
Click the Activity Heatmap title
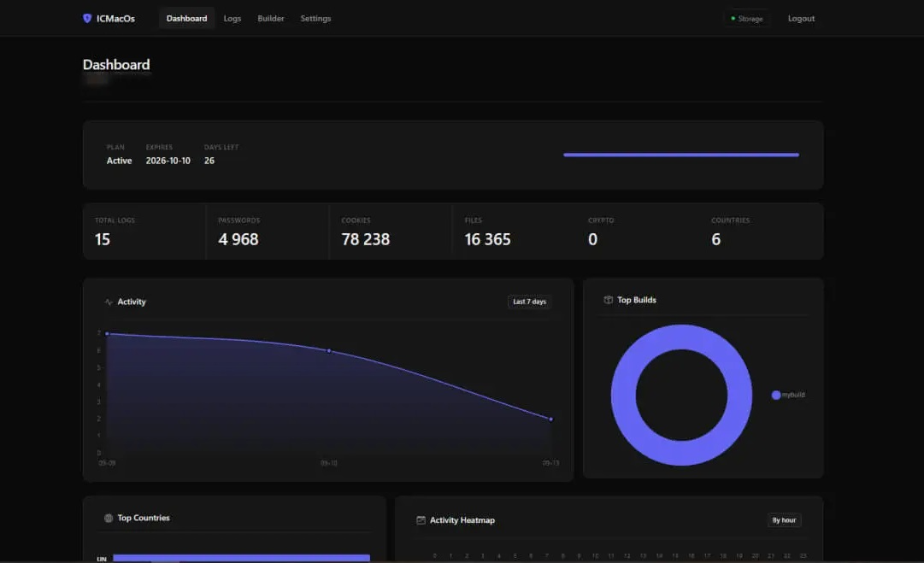point(462,520)
